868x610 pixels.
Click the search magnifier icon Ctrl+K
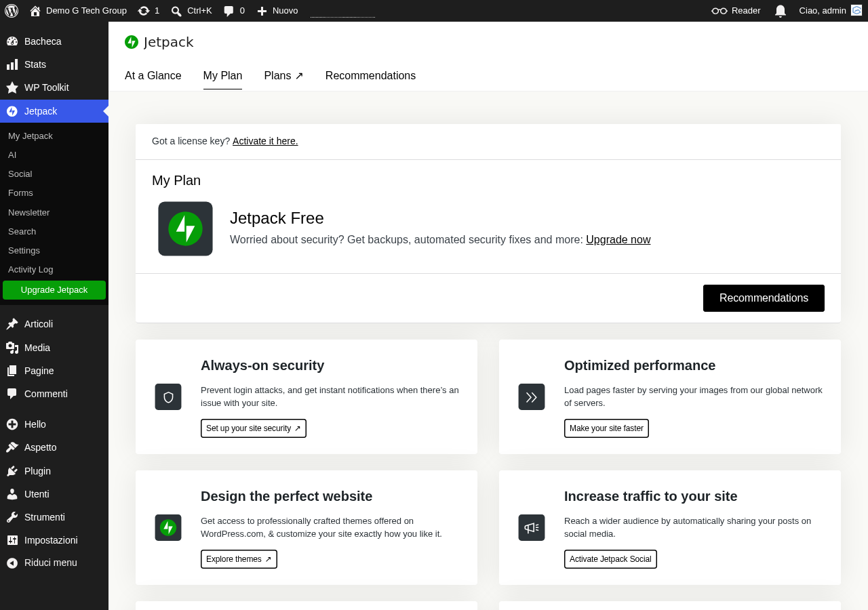[176, 11]
